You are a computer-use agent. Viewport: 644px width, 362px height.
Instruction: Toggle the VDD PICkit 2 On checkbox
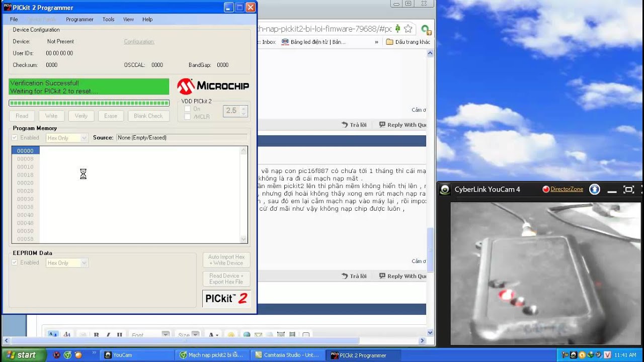pos(187,109)
